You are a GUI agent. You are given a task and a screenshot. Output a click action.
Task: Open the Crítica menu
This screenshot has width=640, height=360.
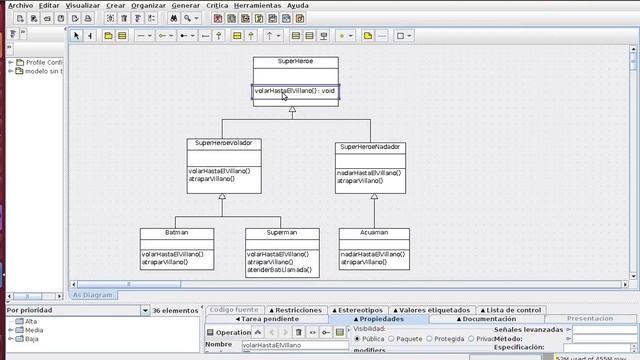[217, 6]
